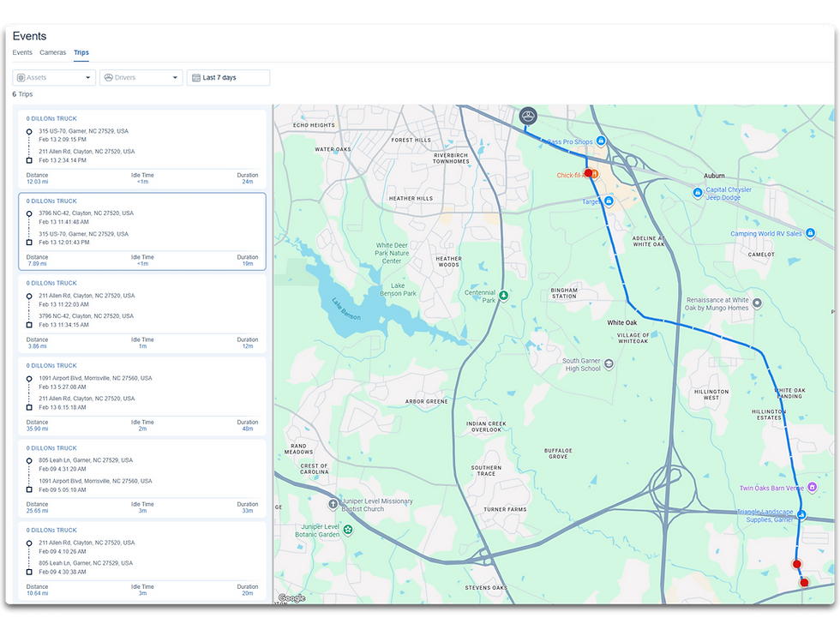
Task: Expand the Drivers filter dropdown
Action: coord(141,77)
